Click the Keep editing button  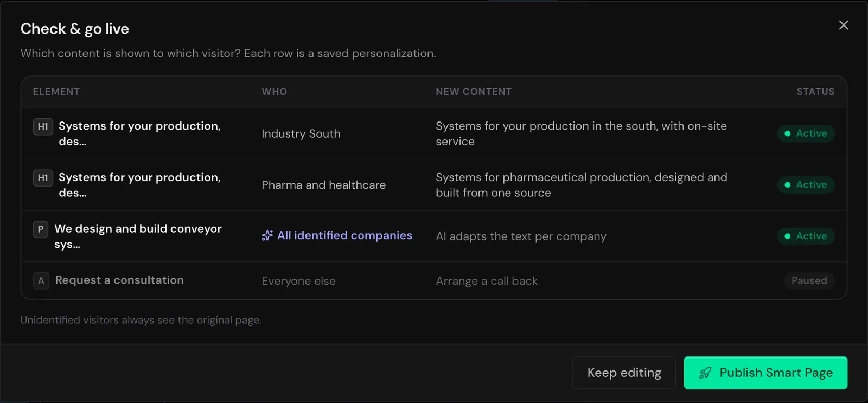pos(624,373)
